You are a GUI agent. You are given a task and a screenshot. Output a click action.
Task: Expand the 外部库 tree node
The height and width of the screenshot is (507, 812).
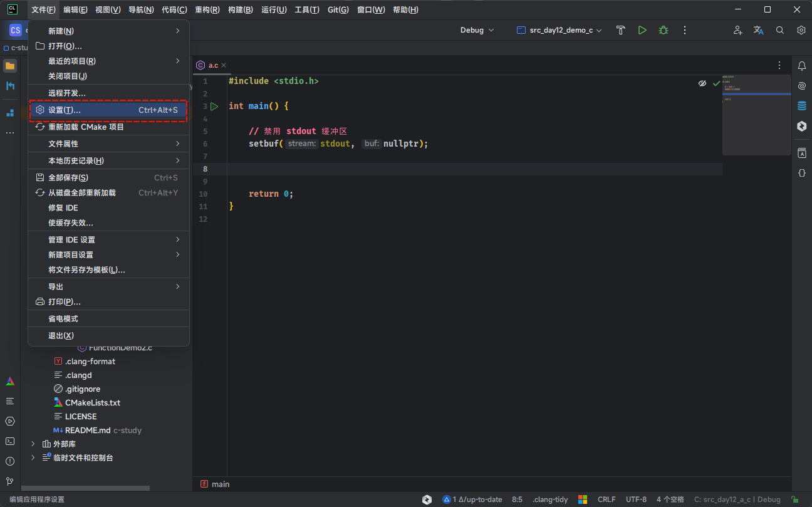[33, 444]
